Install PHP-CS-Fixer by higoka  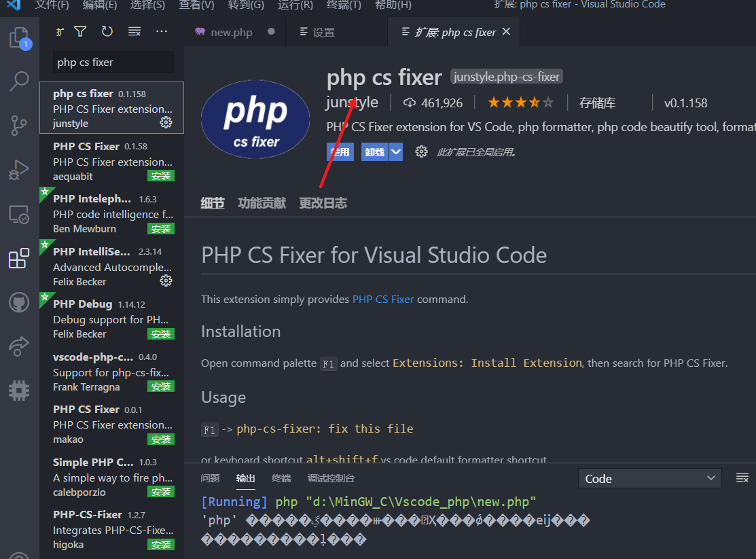coord(160,545)
